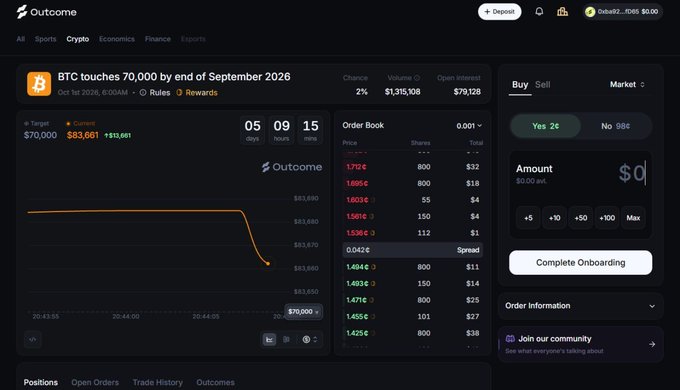Click reward icon beside 1.536¢ price

coord(373,233)
